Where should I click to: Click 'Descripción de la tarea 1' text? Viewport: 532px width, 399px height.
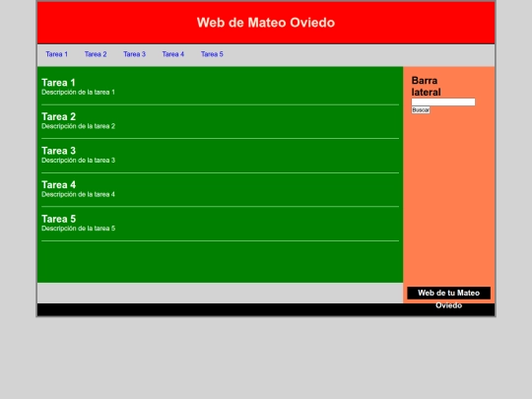(78, 93)
